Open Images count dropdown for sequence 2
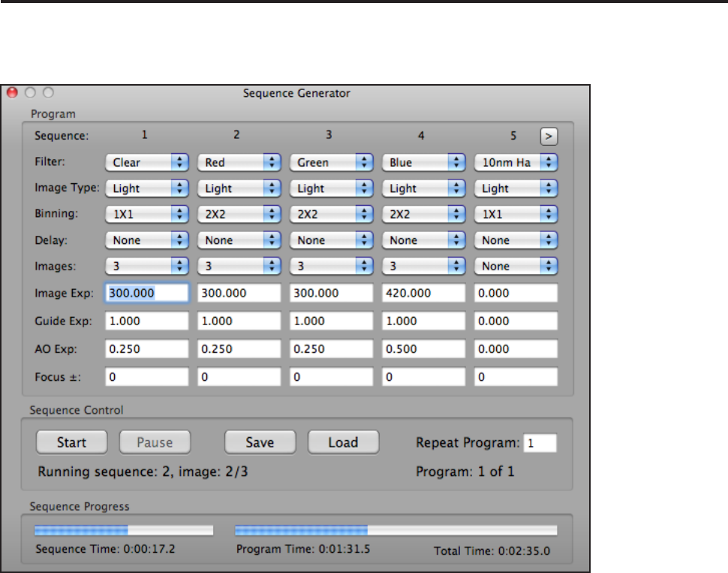The image size is (728, 573). click(x=239, y=267)
